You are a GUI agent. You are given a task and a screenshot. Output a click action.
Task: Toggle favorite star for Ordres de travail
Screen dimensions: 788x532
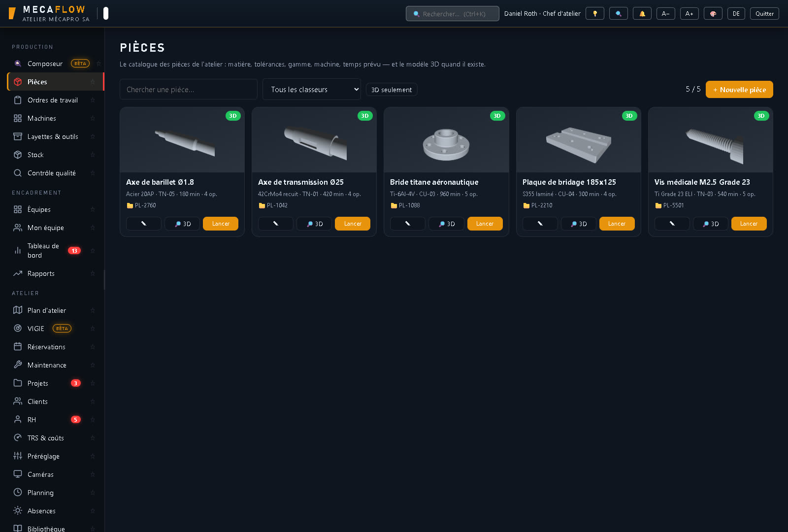pos(93,100)
